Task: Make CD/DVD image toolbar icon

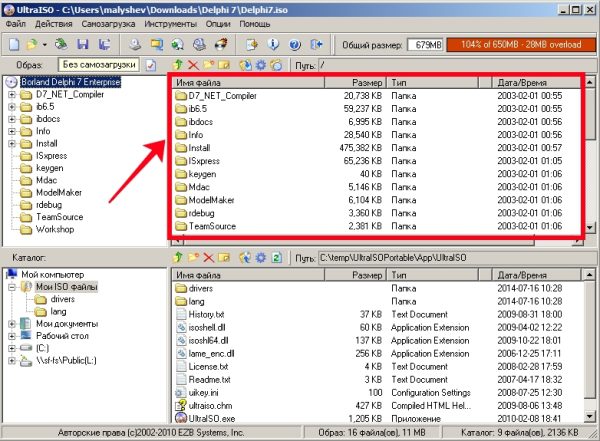Action: click(135, 45)
